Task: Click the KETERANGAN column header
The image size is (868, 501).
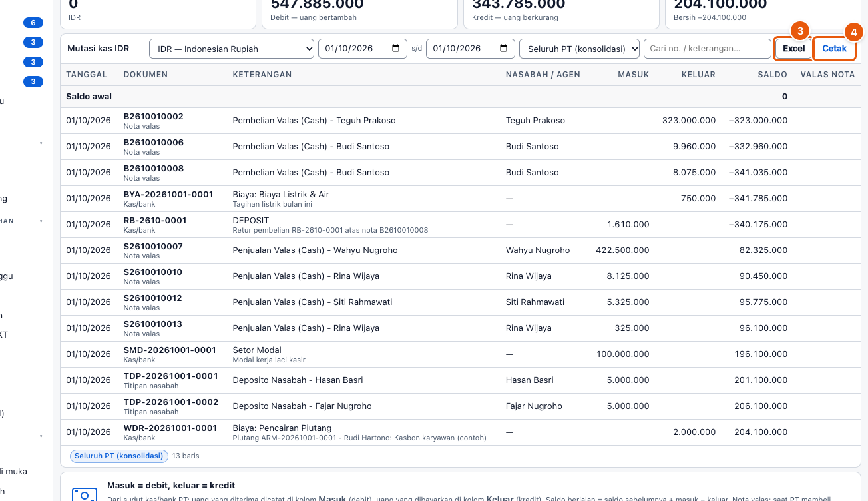Action: point(262,75)
